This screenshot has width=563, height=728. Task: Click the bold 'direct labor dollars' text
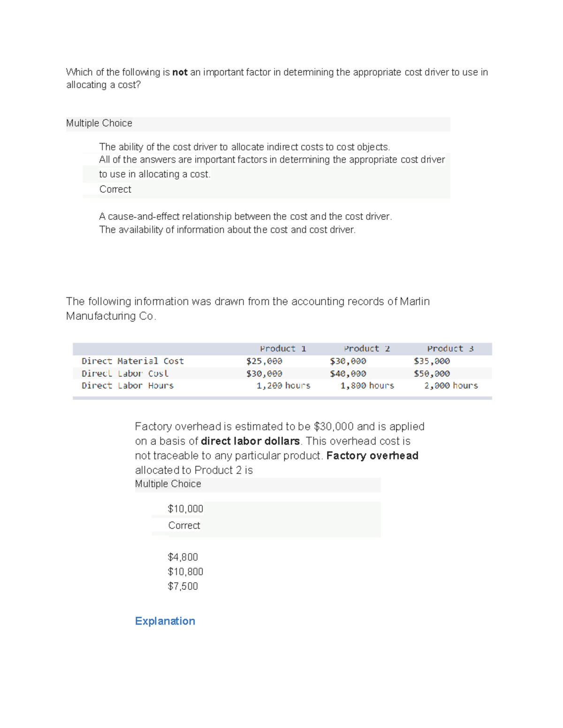pyautogui.click(x=250, y=441)
